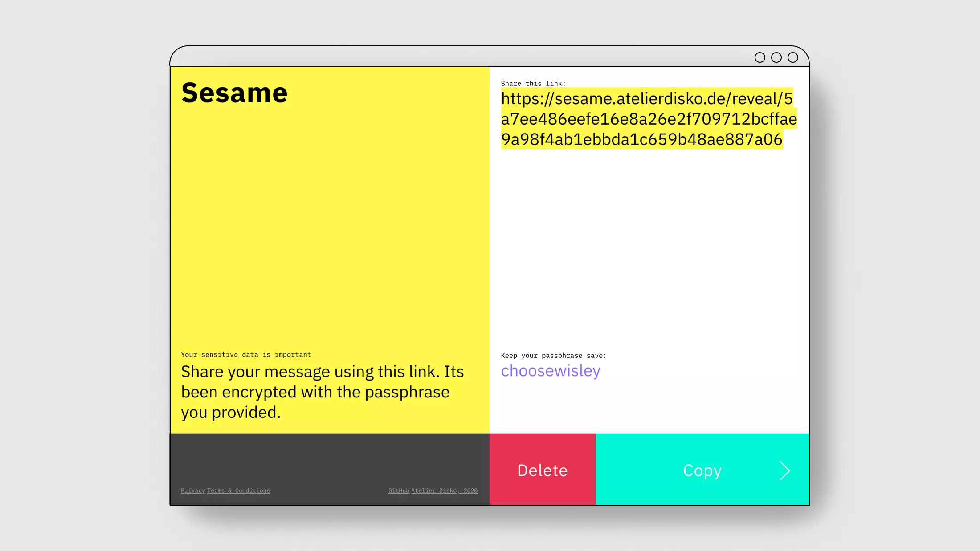Screen dimensions: 980x551
Task: Click the dark gray footer area
Action: 330,458
